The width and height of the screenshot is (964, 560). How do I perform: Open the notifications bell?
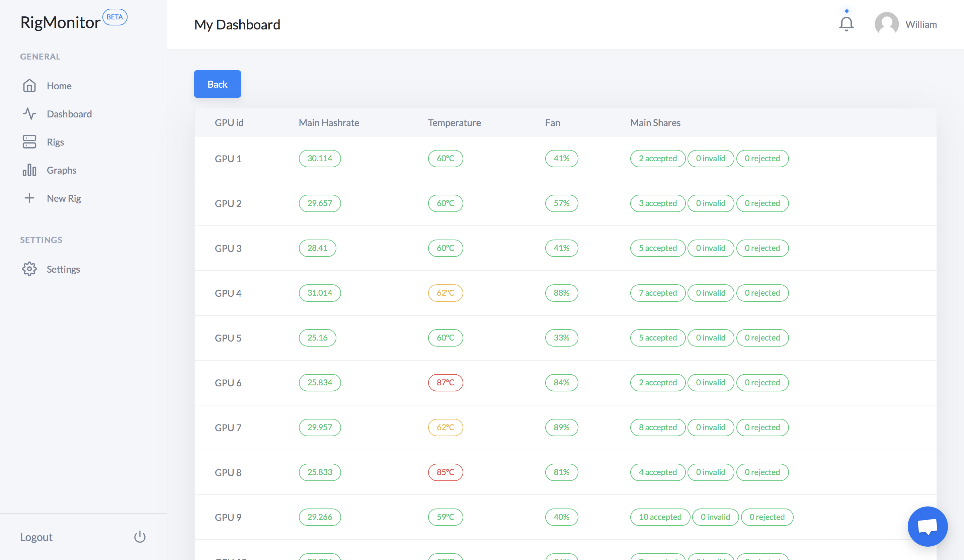pos(846,24)
